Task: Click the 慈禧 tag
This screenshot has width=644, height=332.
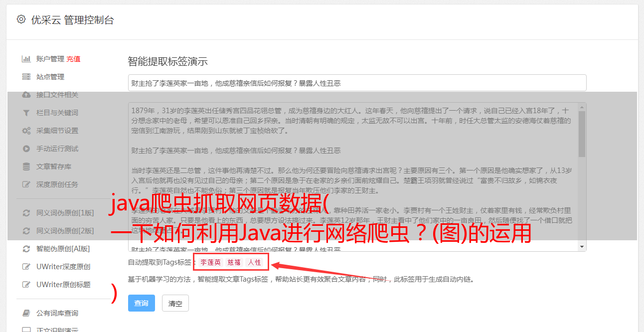Action: 234,262
